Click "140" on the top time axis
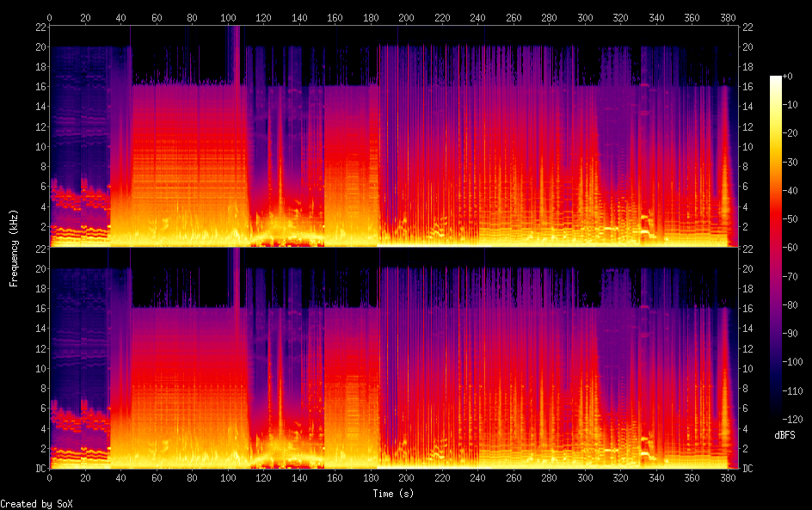The height and width of the screenshot is (510, 812). coord(299,17)
